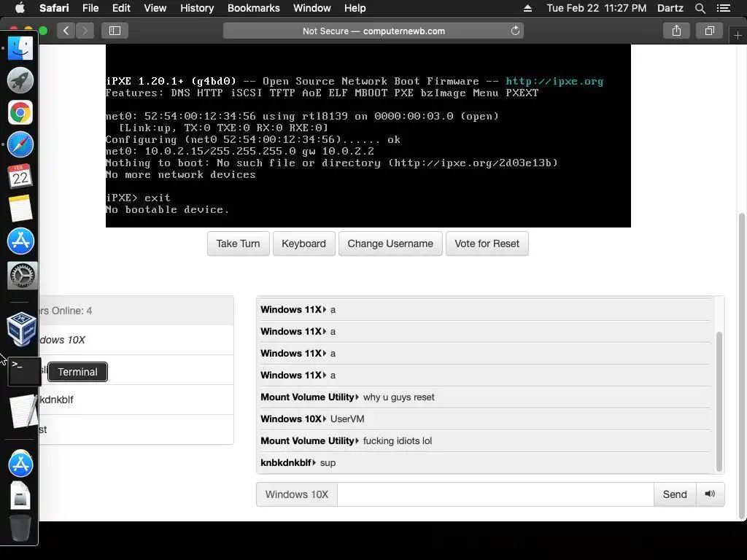Send the chat message
Screen dimensions: 747x560
pos(675,494)
